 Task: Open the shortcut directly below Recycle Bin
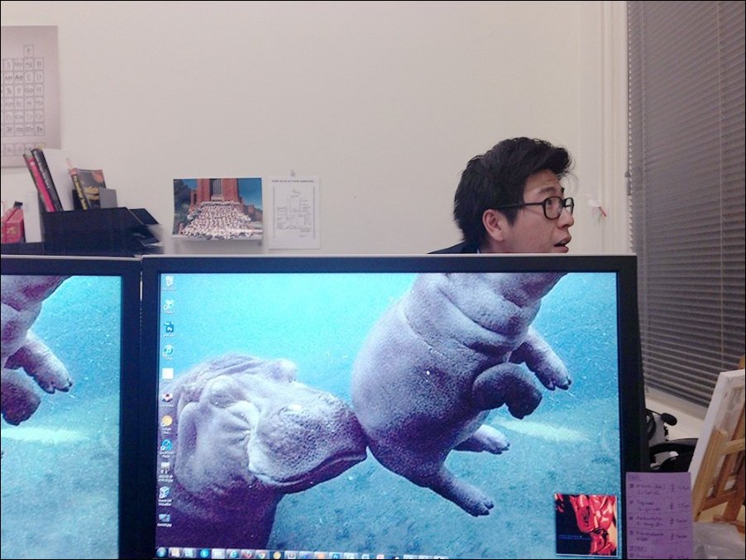(x=169, y=305)
